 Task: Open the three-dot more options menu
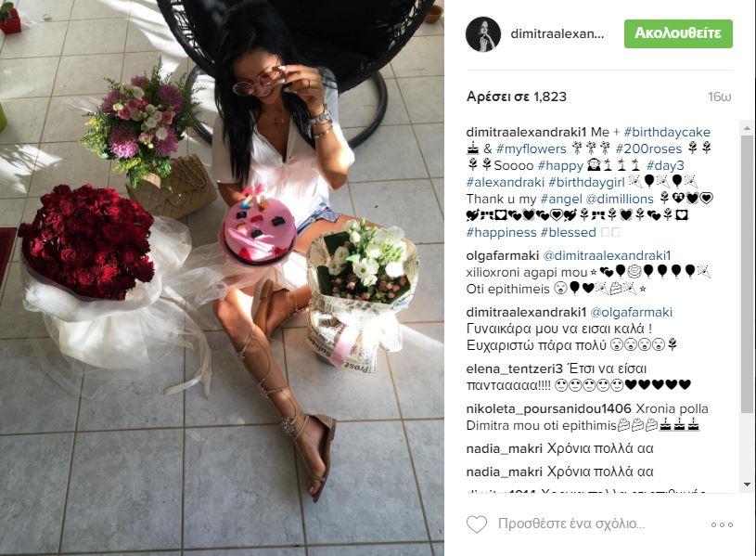tap(722, 524)
